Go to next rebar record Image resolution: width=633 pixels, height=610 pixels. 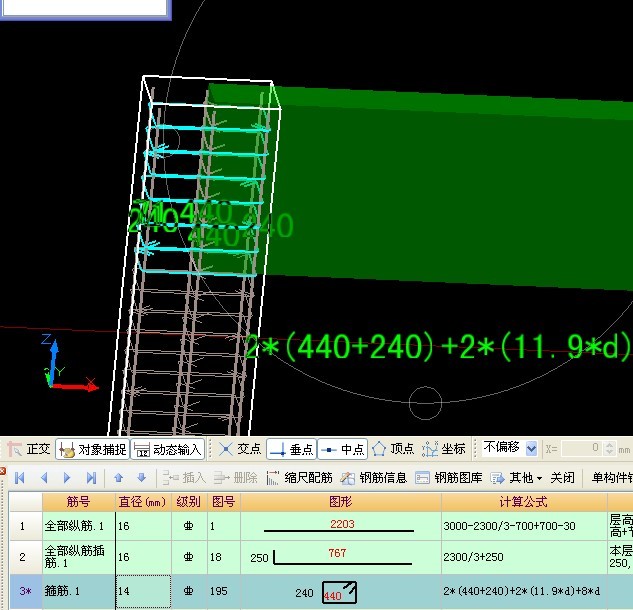(67, 478)
